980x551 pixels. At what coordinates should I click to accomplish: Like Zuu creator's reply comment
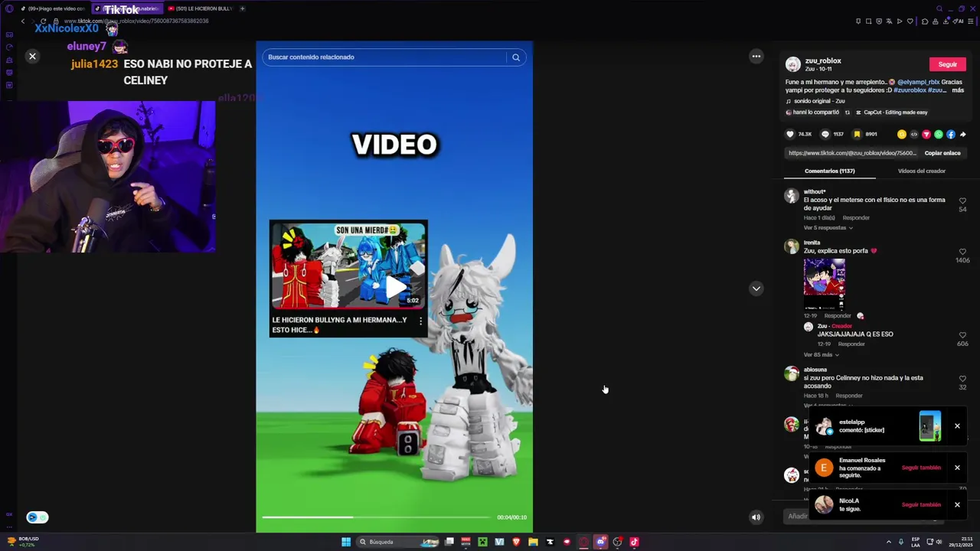(962, 336)
